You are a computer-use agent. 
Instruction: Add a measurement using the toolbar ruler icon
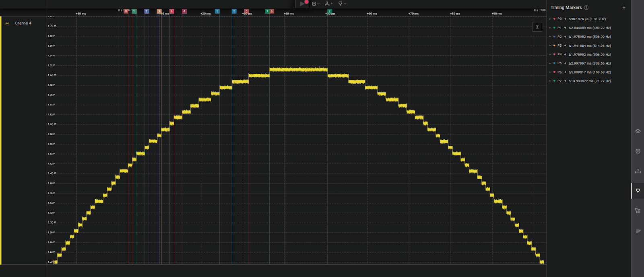click(328, 4)
